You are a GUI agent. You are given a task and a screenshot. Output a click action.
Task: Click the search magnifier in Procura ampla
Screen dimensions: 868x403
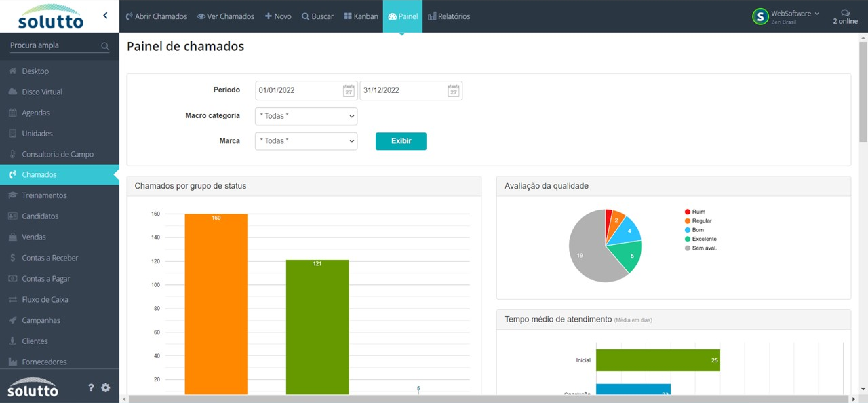pos(105,46)
